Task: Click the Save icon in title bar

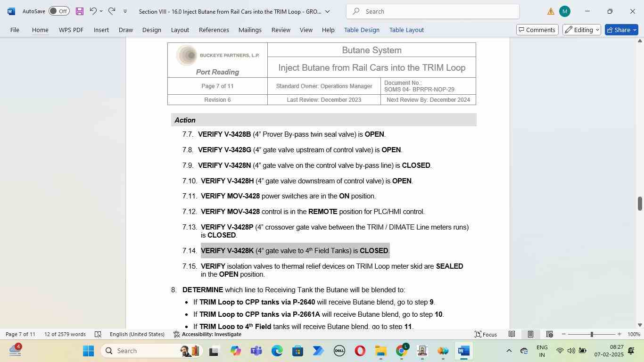Action: tap(80, 11)
